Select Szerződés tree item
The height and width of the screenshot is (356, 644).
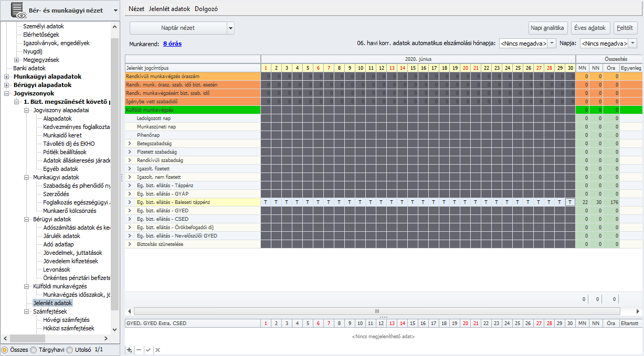tap(56, 194)
